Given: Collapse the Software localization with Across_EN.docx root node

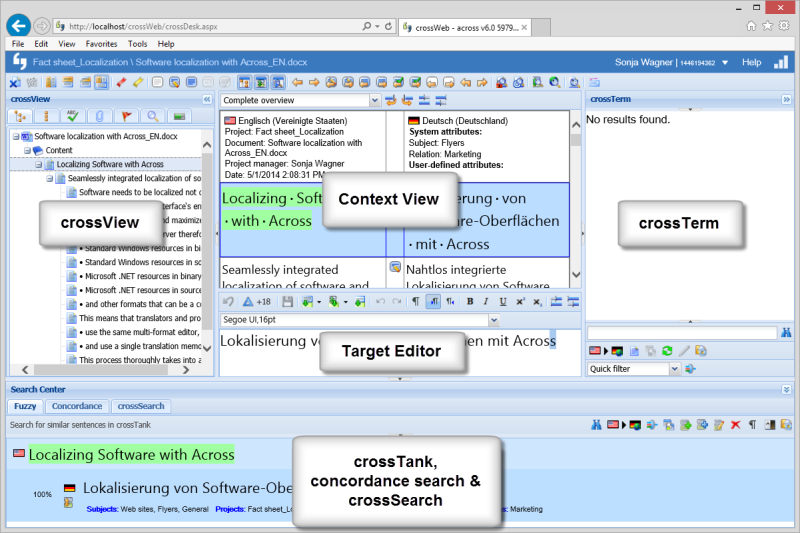Looking at the screenshot, I should (16, 137).
